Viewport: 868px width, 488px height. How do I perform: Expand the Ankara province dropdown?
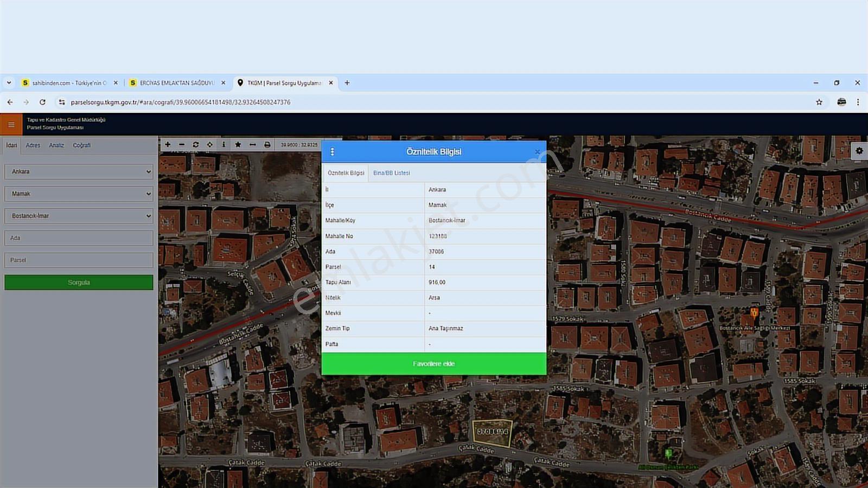[79, 171]
